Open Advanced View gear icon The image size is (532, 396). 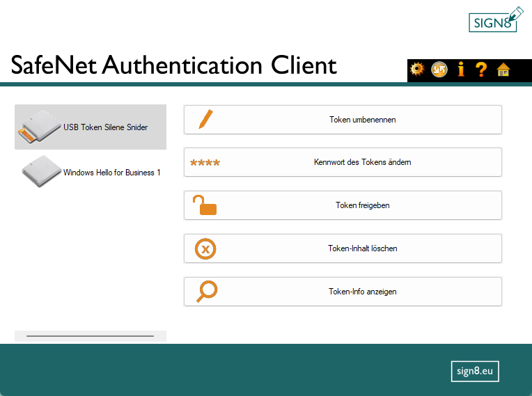point(417,69)
